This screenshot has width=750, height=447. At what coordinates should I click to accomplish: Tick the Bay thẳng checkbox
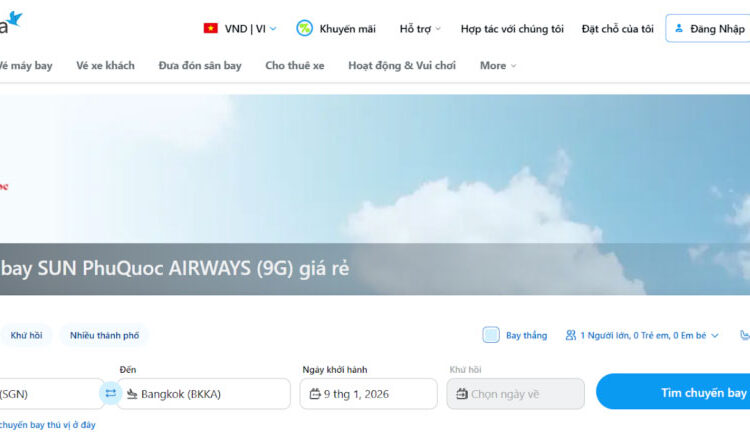point(491,335)
